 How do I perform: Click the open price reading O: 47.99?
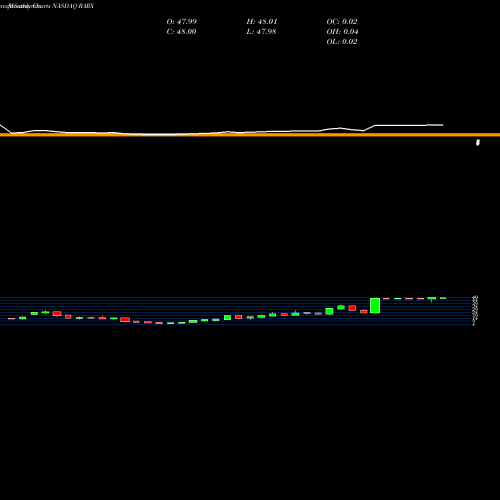click(x=182, y=22)
